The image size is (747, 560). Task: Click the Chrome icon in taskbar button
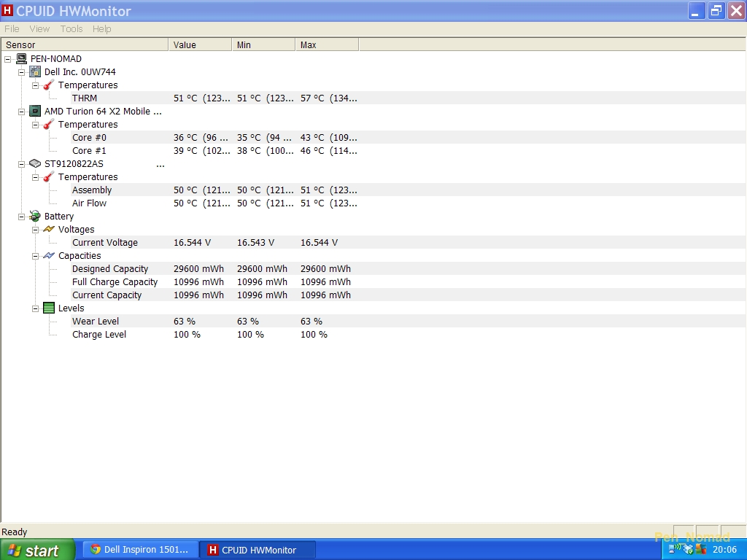[x=96, y=550]
